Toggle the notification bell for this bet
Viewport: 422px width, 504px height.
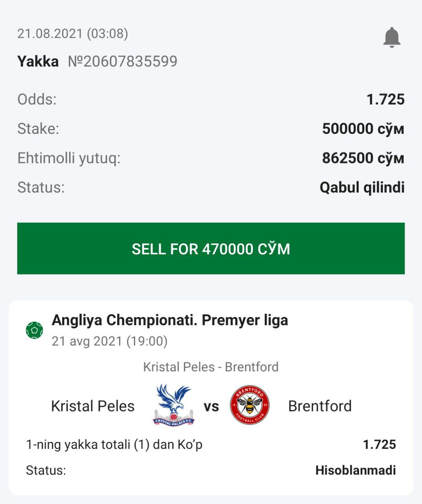[x=391, y=37]
